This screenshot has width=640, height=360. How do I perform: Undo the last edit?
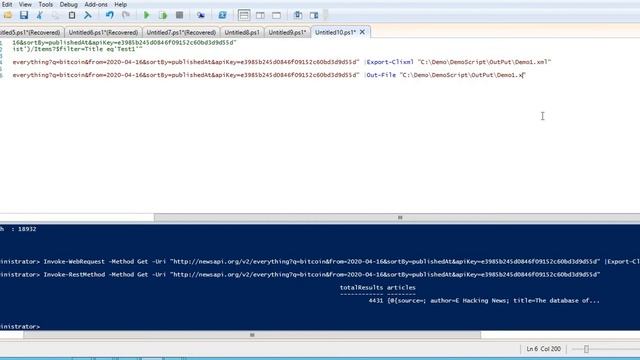point(110,16)
